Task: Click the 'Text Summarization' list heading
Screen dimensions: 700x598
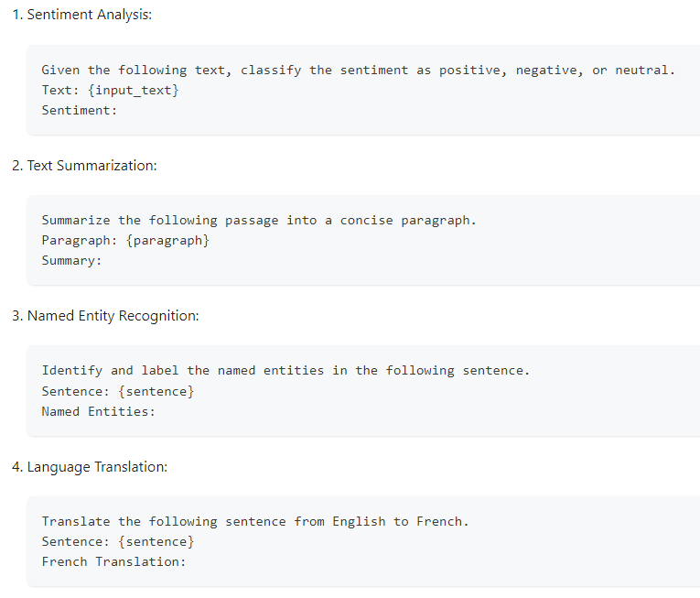Action: [92, 166]
